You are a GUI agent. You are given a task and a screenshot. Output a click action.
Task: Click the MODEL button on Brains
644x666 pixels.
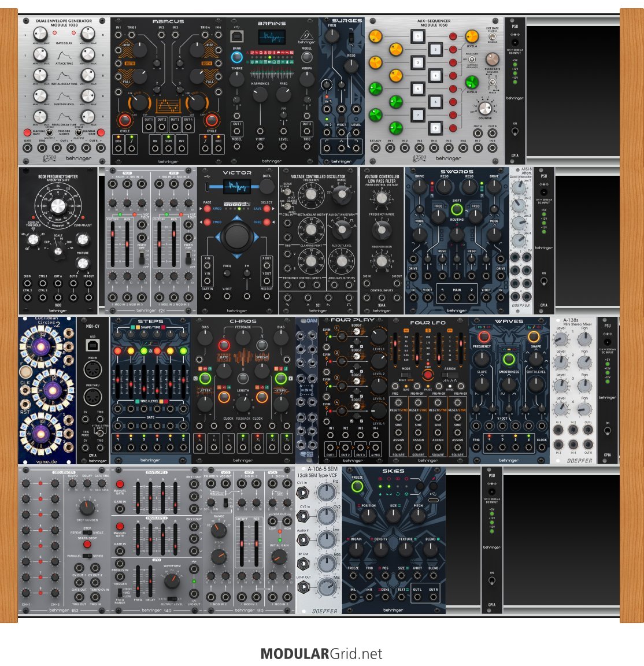click(307, 57)
